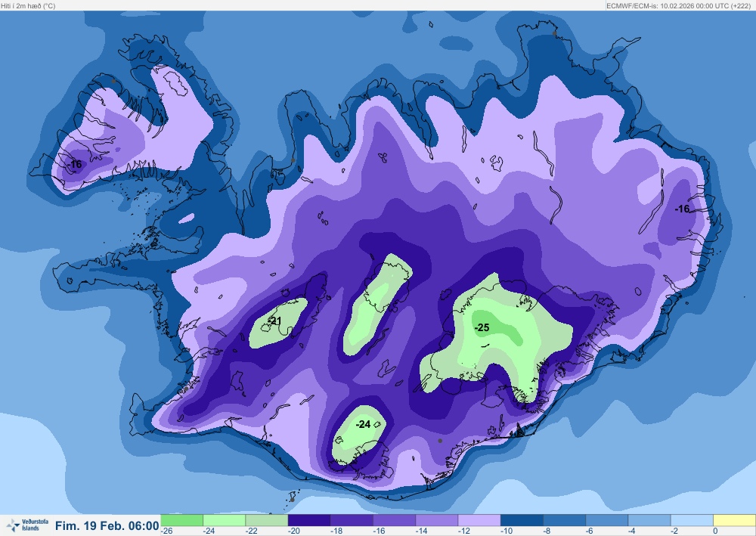Click the -22 legend scale value
Viewport: 756px width, 536px height.
click(252, 531)
